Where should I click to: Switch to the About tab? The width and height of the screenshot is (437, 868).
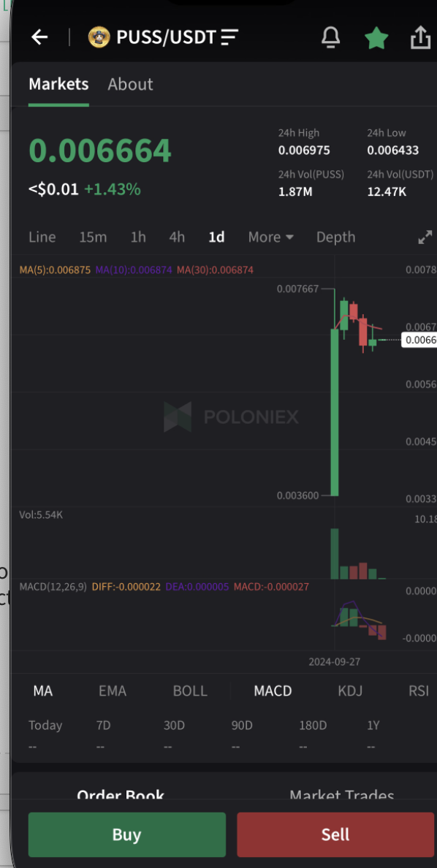130,84
